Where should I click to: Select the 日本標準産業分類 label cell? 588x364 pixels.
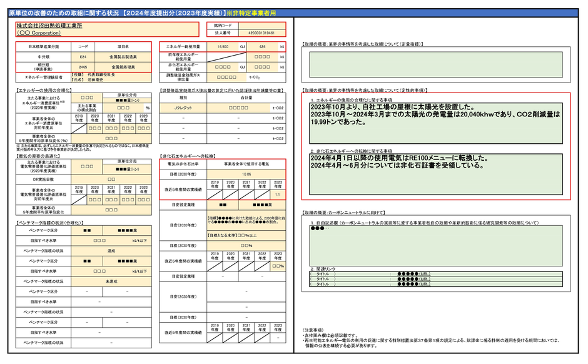(x=44, y=47)
